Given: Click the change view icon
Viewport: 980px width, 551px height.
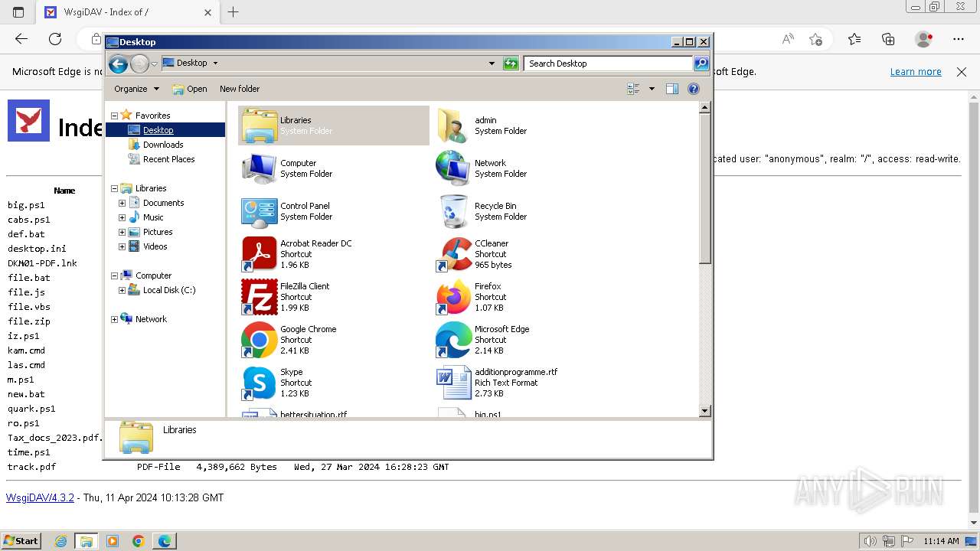Looking at the screenshot, I should [633, 89].
